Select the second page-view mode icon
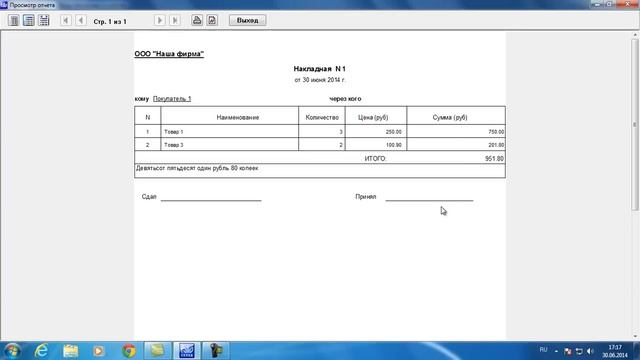 tap(29, 20)
